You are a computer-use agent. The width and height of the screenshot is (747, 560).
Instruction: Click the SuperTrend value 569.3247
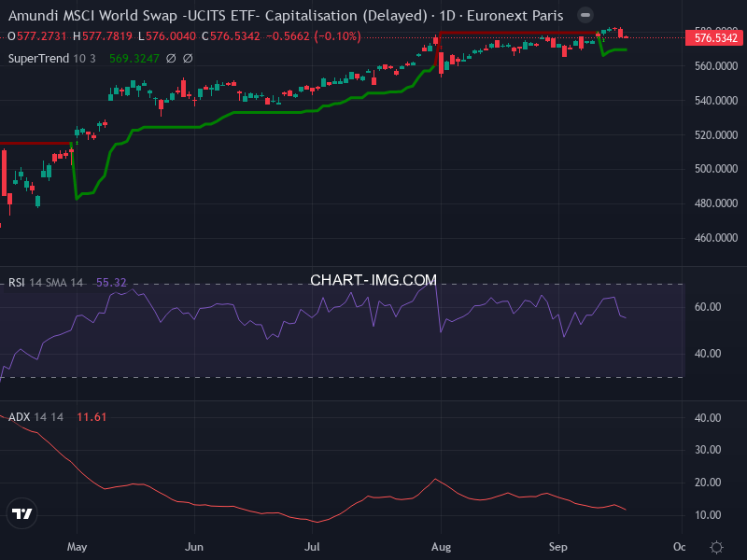[134, 58]
